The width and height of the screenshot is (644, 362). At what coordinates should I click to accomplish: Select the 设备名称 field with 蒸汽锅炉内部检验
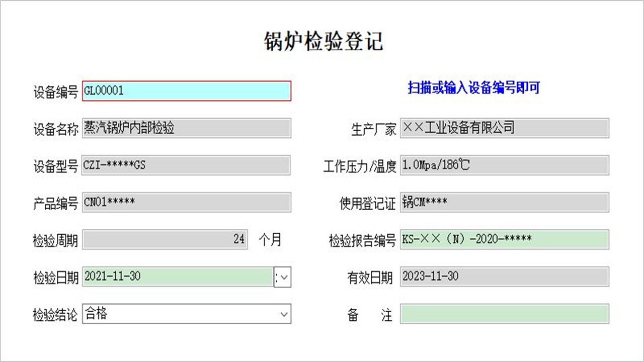(186, 128)
